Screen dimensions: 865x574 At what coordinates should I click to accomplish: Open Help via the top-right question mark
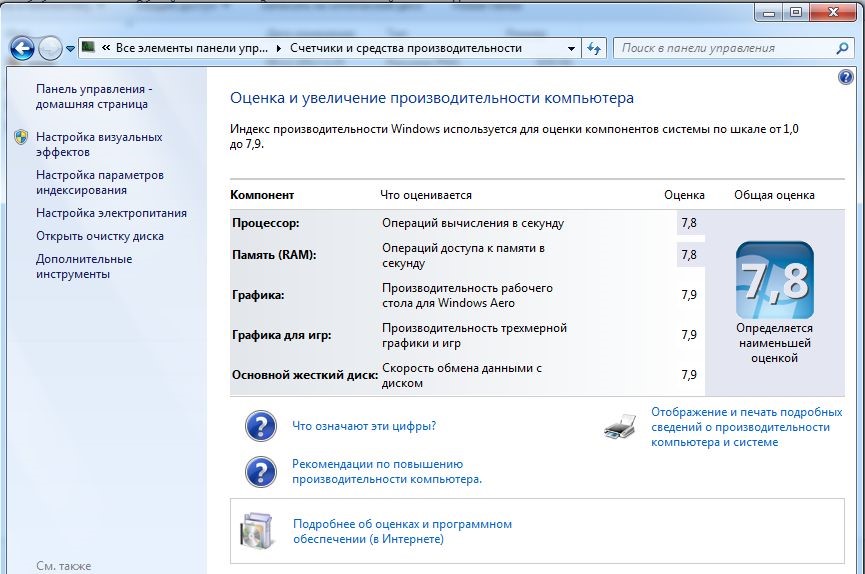[847, 78]
